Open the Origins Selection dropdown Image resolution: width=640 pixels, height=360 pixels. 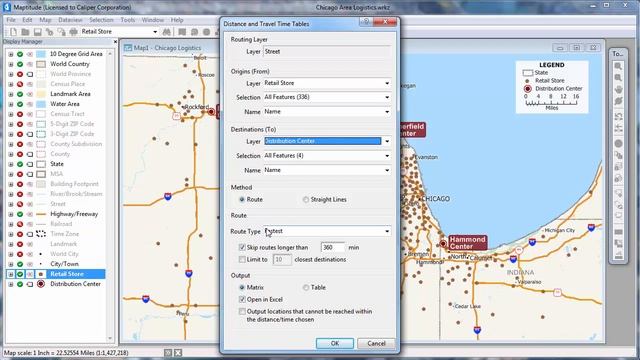point(387,97)
